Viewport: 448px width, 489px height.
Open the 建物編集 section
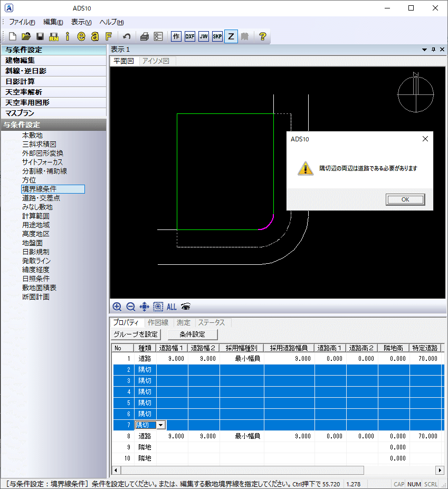pos(53,61)
